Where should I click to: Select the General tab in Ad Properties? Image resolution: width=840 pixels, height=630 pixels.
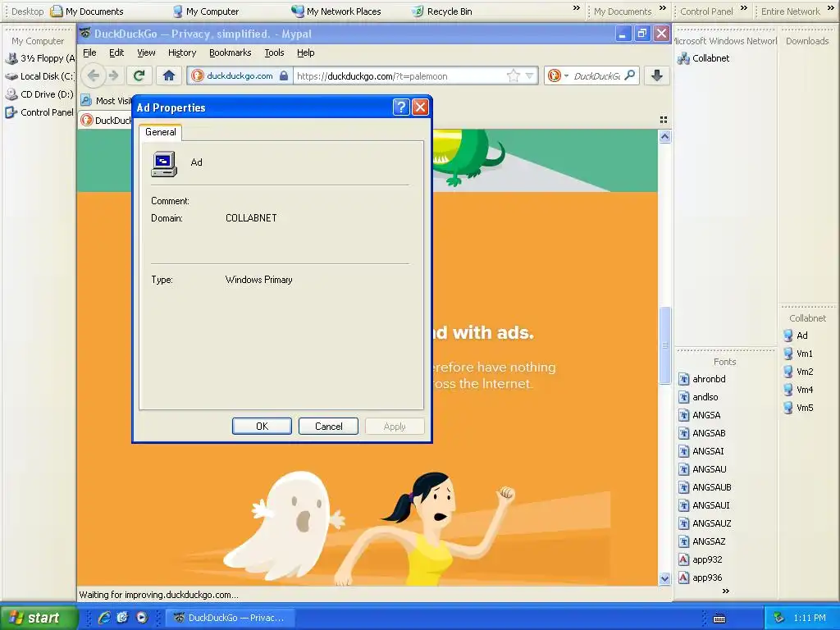pos(160,132)
